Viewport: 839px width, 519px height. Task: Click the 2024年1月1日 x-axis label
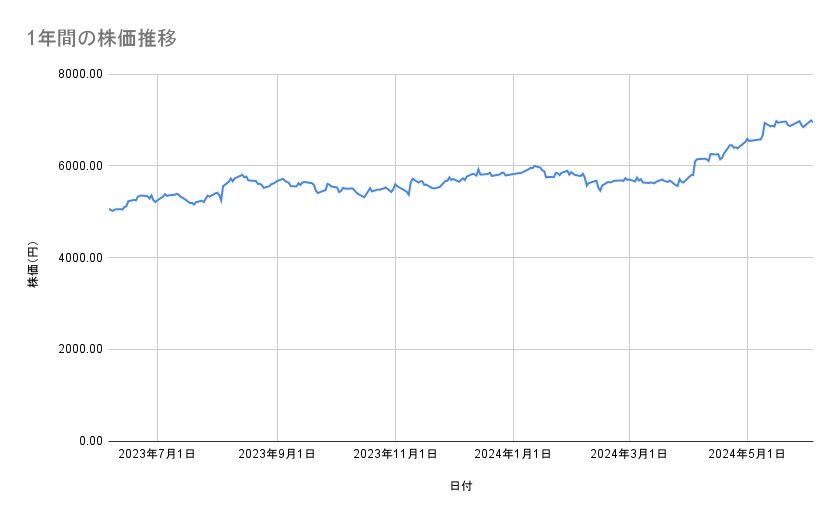pyautogui.click(x=513, y=455)
